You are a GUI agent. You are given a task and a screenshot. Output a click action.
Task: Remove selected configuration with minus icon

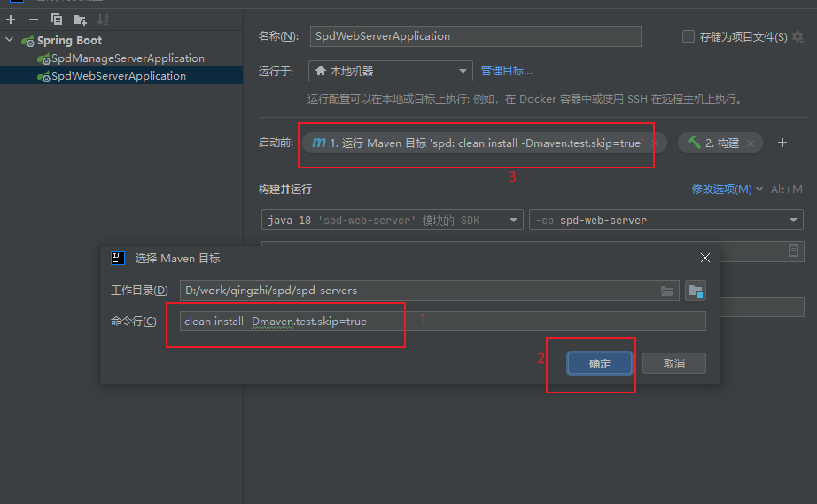[x=34, y=19]
